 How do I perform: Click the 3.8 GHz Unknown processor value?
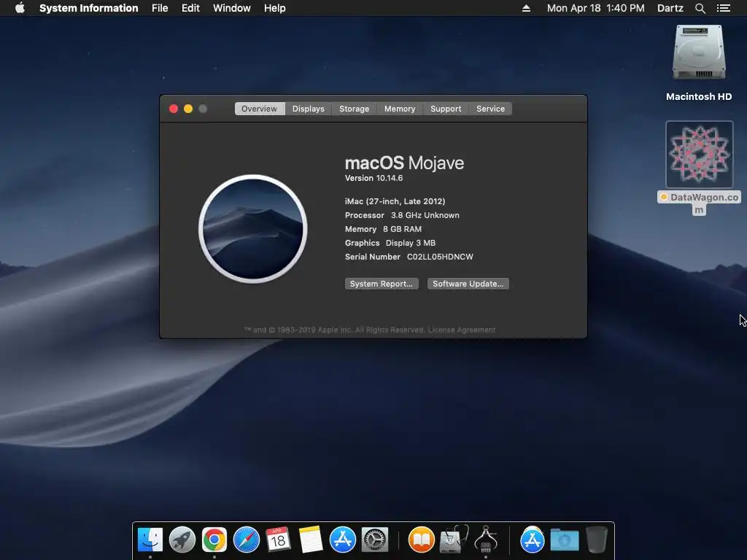click(x=425, y=215)
